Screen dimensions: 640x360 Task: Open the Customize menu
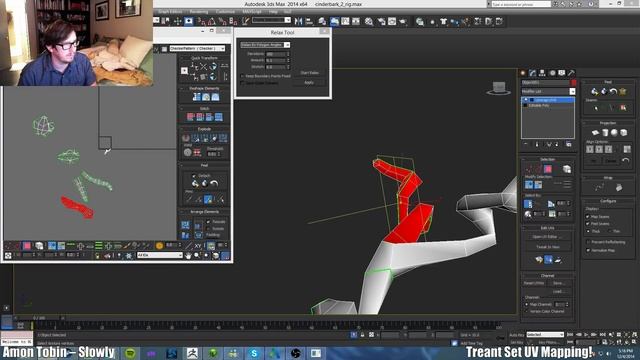[225, 12]
